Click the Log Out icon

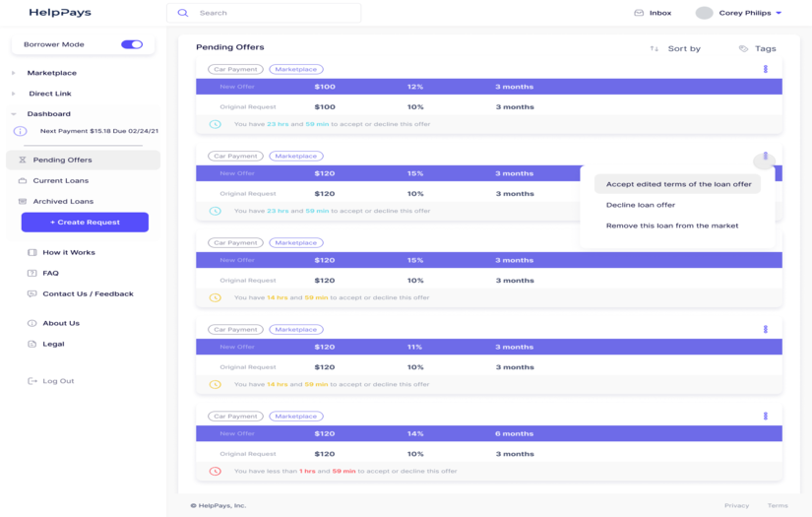tap(32, 381)
